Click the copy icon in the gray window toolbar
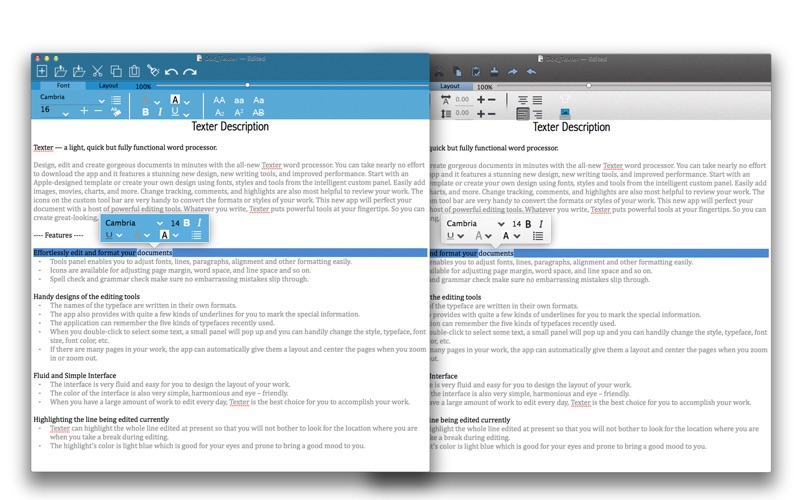Screen dimensions: 800x500 [458, 72]
